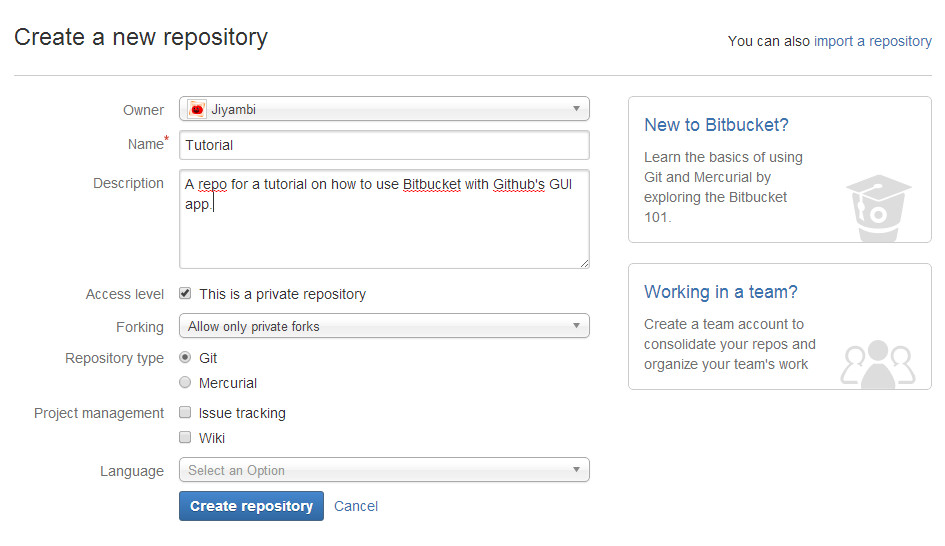Open the Working in a team? heading link
The height and width of the screenshot is (546, 945).
[720, 292]
